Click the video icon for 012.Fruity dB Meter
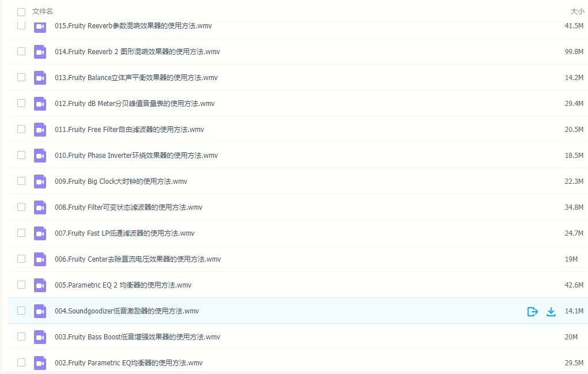 pyautogui.click(x=40, y=103)
